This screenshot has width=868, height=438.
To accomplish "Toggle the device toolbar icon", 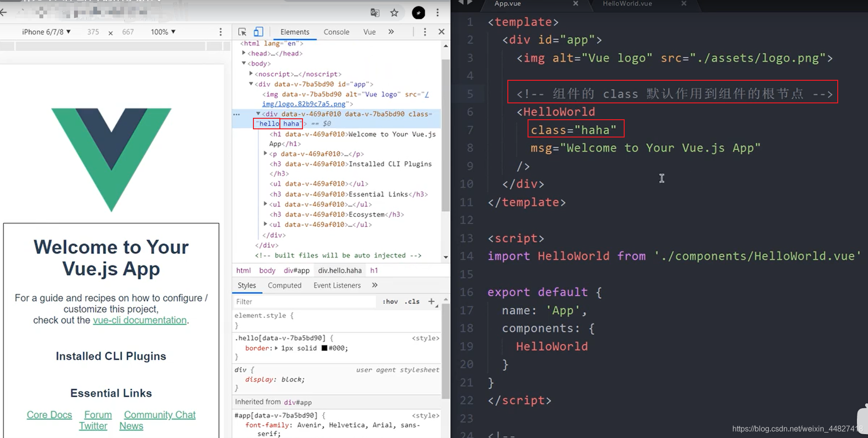I will [258, 32].
